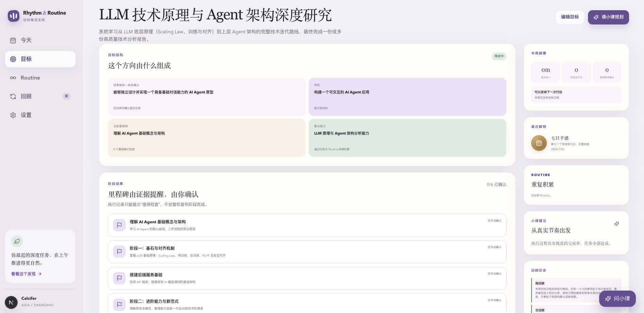Click the Routine infinity icon
This screenshot has width=644, height=313.
pos(13,78)
